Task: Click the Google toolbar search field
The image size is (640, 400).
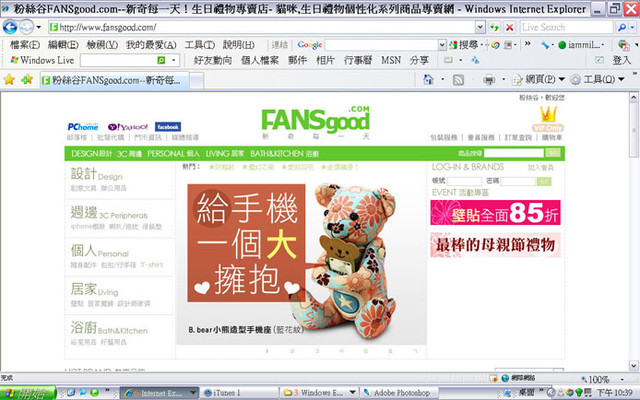Action: 381,45
